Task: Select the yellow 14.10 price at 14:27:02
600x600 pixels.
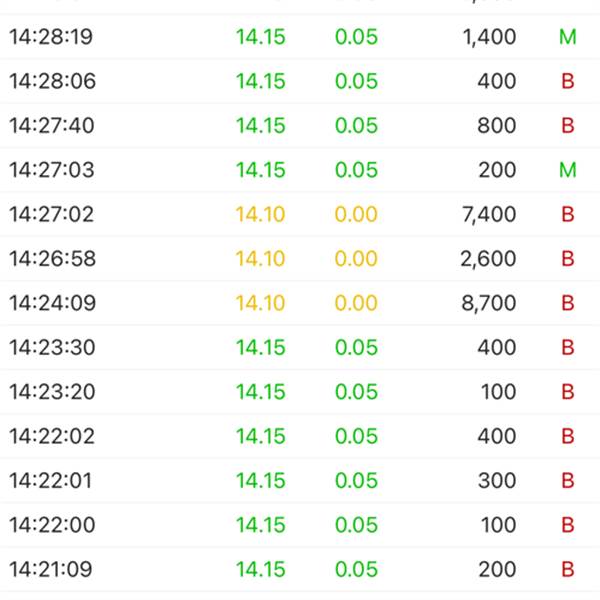Action: tap(260, 214)
